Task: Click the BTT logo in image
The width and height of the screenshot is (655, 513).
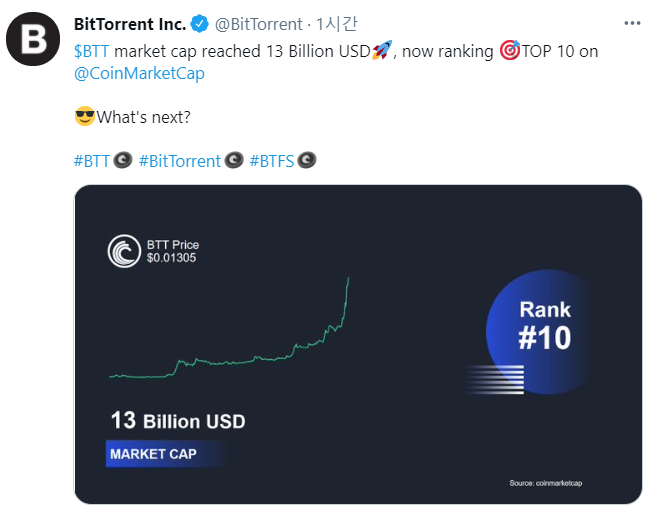Action: click(x=124, y=251)
